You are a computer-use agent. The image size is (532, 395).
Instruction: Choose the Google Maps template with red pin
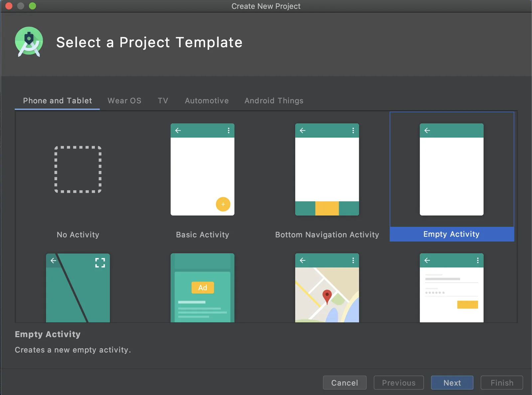pos(327,288)
